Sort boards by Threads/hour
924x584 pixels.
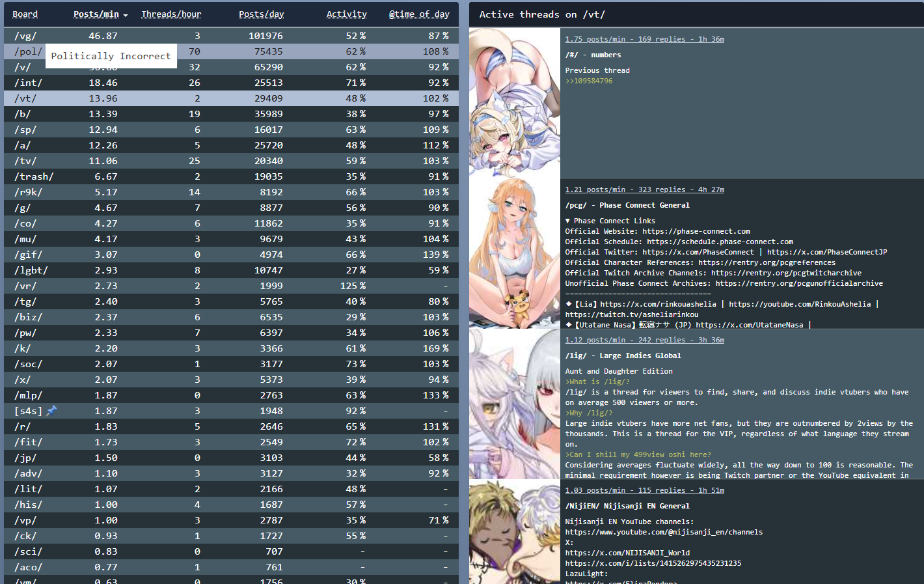(x=171, y=14)
